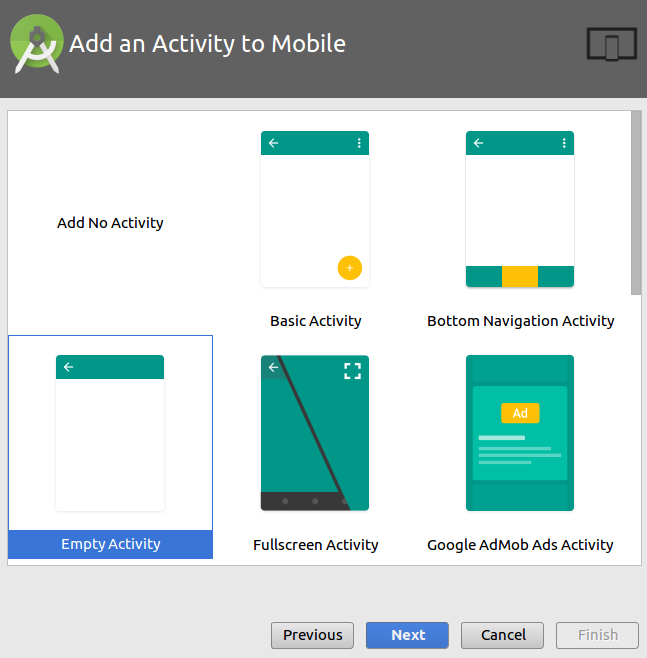Click the overflow menu dots in Basic Activity preview

point(359,143)
